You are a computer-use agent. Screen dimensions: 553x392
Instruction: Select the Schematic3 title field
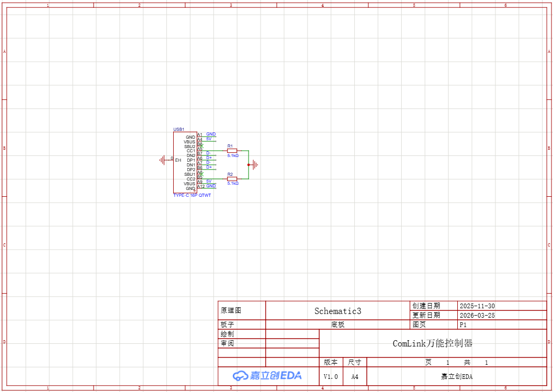click(337, 311)
